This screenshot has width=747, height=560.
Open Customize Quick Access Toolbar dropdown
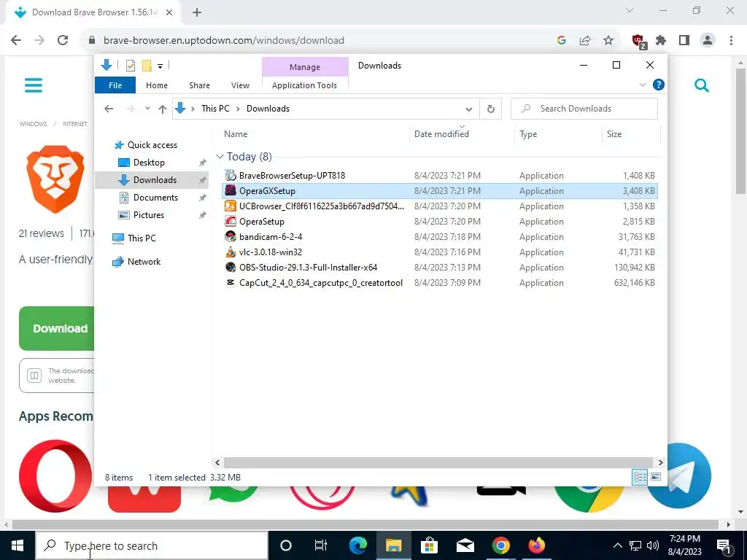pyautogui.click(x=160, y=66)
